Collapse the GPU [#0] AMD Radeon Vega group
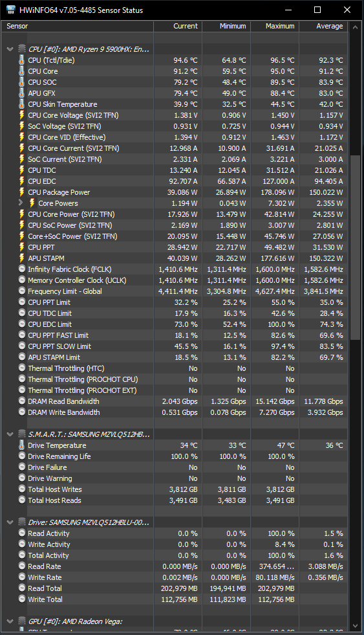The height and width of the screenshot is (635, 364). [x=10, y=621]
